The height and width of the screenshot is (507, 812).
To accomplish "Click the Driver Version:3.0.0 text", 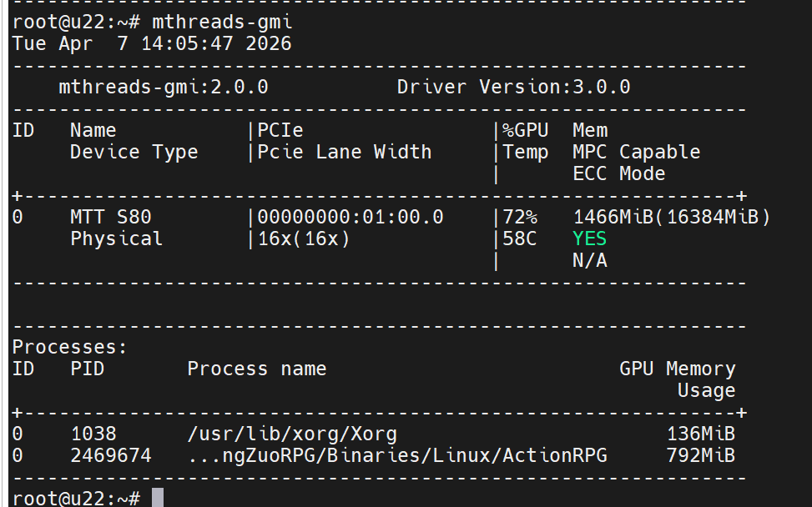I will 513,87.
